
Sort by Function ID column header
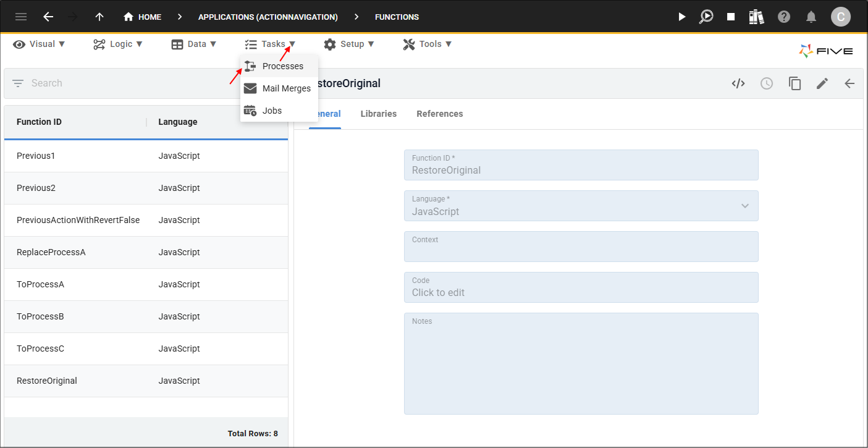coord(39,122)
